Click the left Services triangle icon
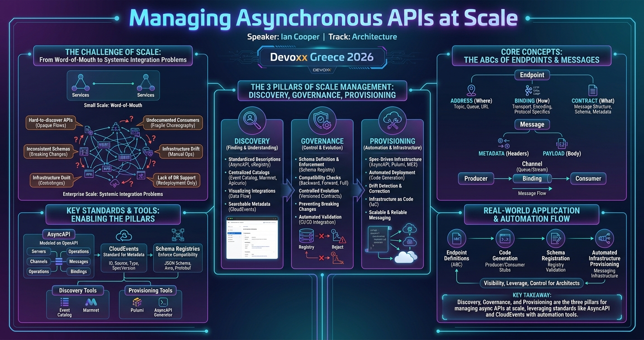Image resolution: width=644 pixels, height=340 pixels. pyautogui.click(x=80, y=83)
